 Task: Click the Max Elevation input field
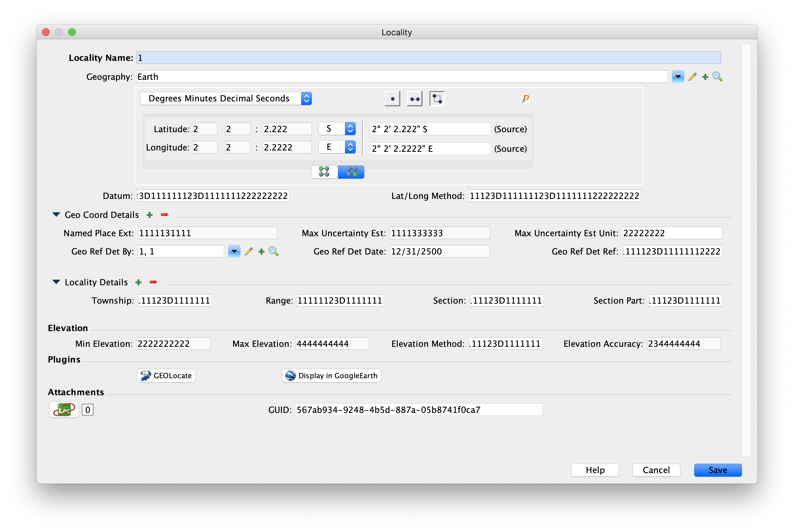(332, 344)
